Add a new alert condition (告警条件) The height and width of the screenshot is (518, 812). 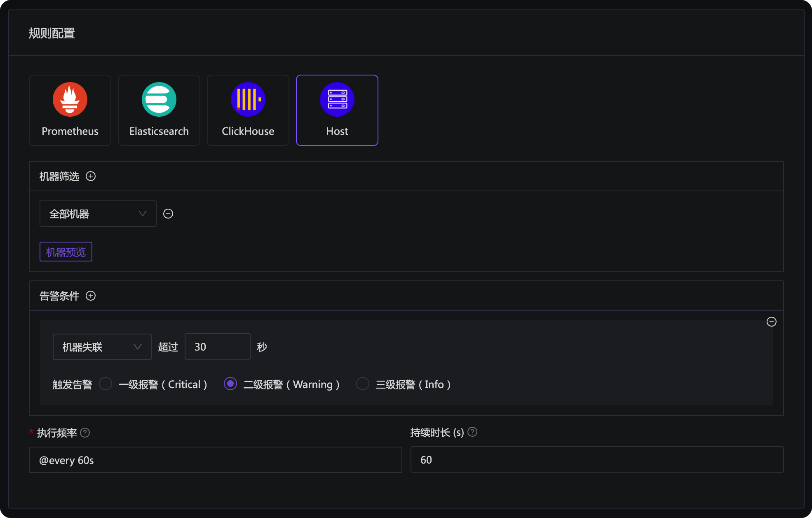(x=91, y=296)
